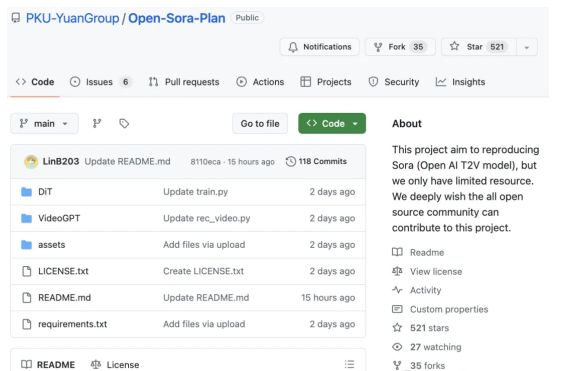Select the License tab below file list
The width and height of the screenshot is (561, 371).
click(x=115, y=365)
